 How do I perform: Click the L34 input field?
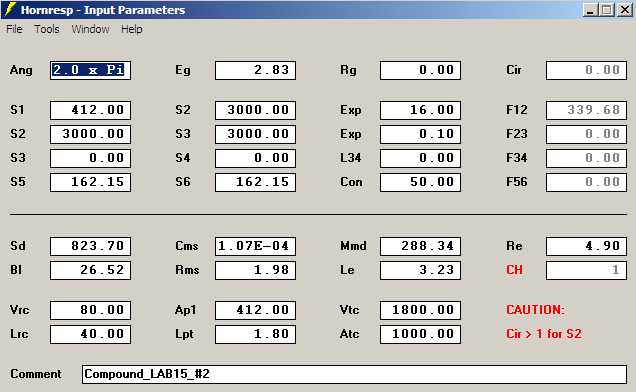tap(420, 158)
